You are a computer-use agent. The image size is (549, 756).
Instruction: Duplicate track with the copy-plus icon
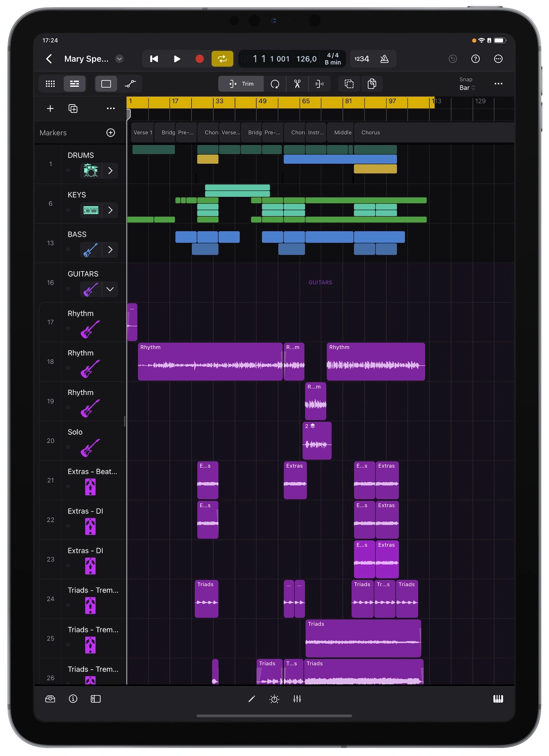pyautogui.click(x=73, y=109)
